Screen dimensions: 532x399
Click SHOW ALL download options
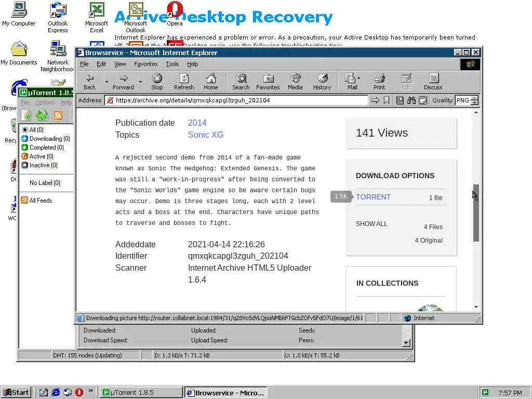coord(371,224)
